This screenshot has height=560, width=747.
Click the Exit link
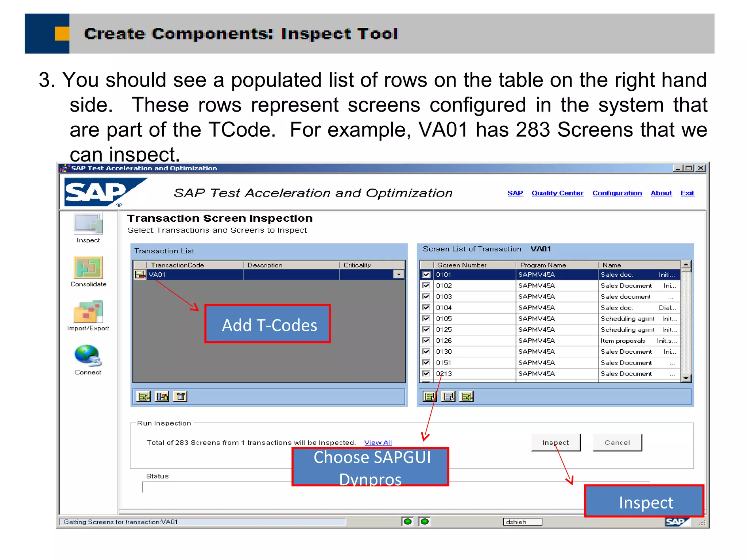point(687,193)
